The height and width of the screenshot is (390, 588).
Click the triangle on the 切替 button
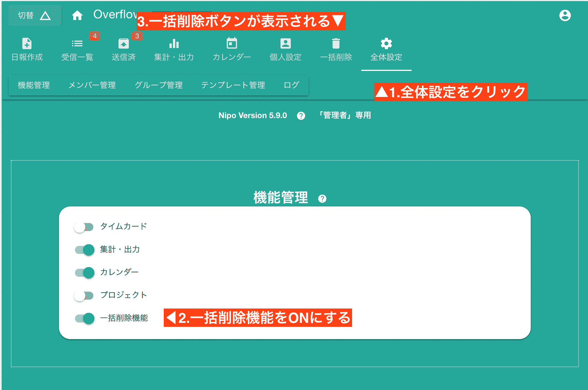(x=46, y=15)
